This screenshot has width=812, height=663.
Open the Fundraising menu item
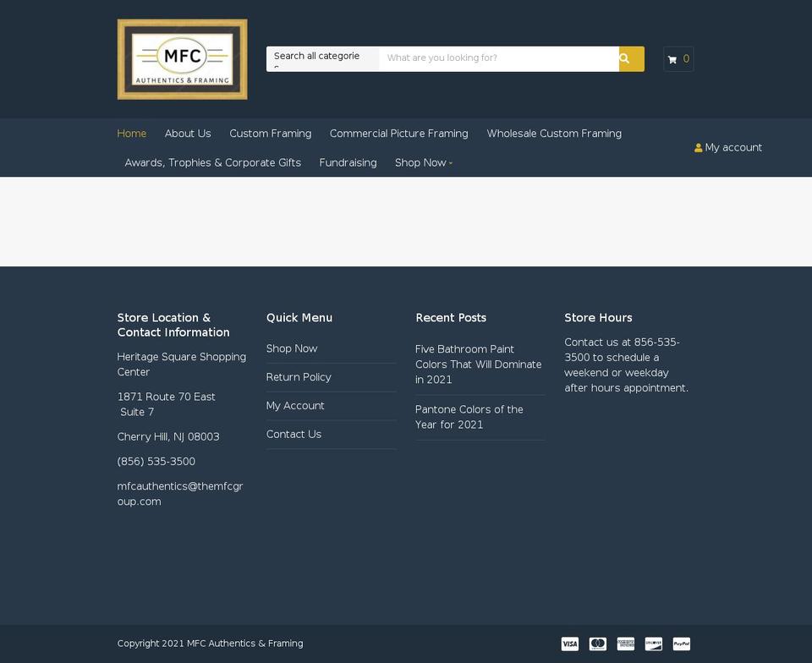coord(348,162)
